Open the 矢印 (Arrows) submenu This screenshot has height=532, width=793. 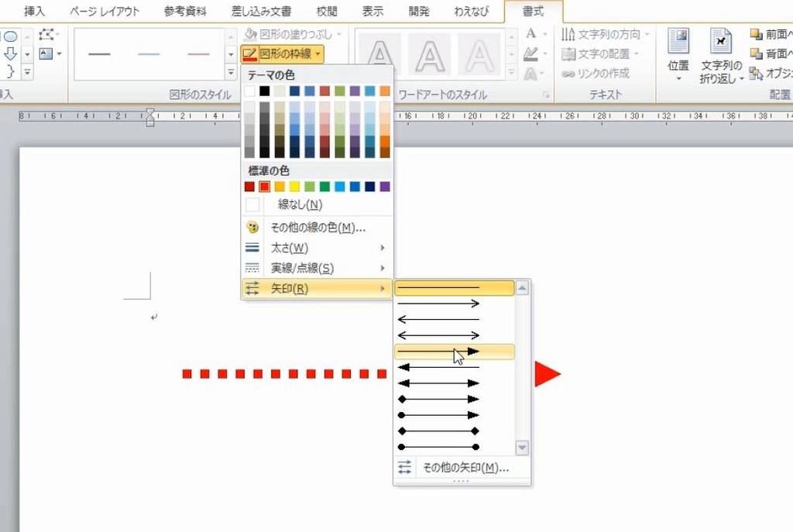tap(310, 287)
